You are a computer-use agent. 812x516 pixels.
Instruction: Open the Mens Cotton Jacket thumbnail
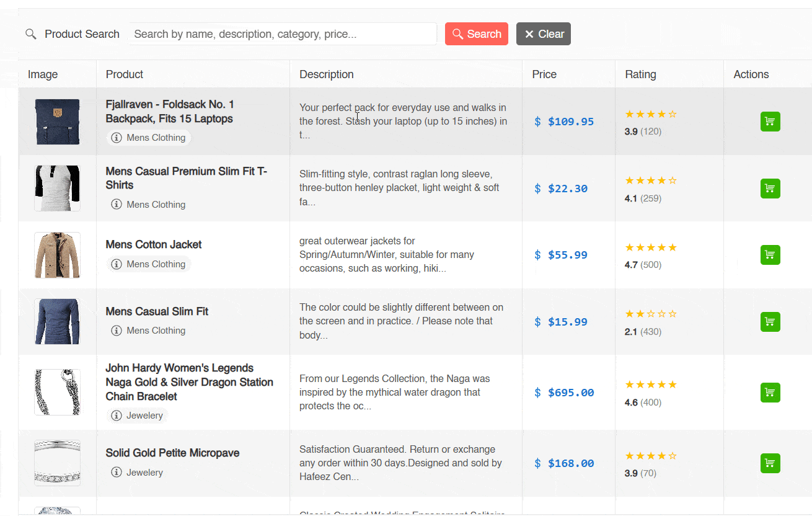pos(57,255)
